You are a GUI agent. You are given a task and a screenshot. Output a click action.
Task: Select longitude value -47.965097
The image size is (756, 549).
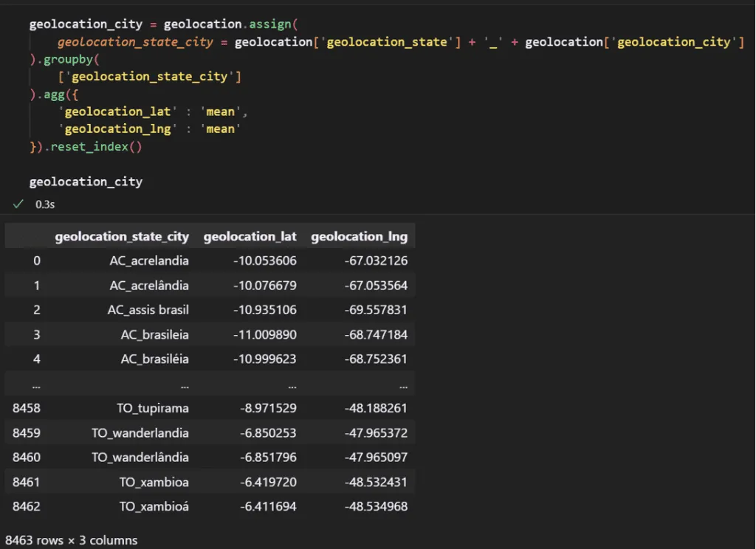click(376, 457)
